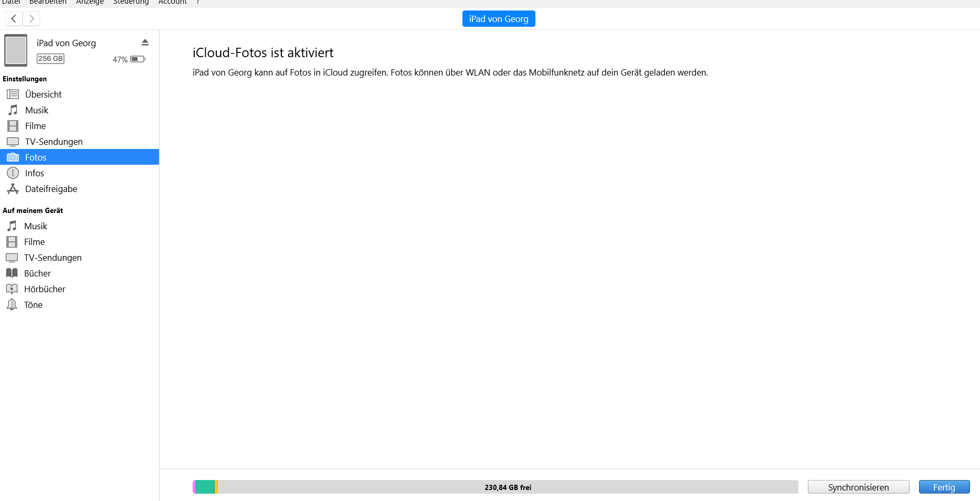Viewport: 980px width, 501px height.
Task: Click the music note icon under Auf meinem Gerät
Action: (x=12, y=226)
